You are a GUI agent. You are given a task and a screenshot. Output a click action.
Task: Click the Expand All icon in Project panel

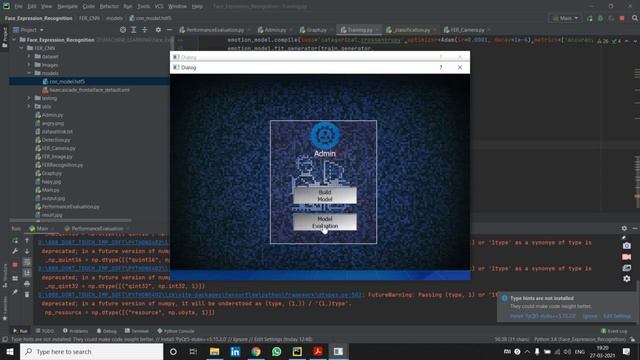pyautogui.click(x=133, y=30)
